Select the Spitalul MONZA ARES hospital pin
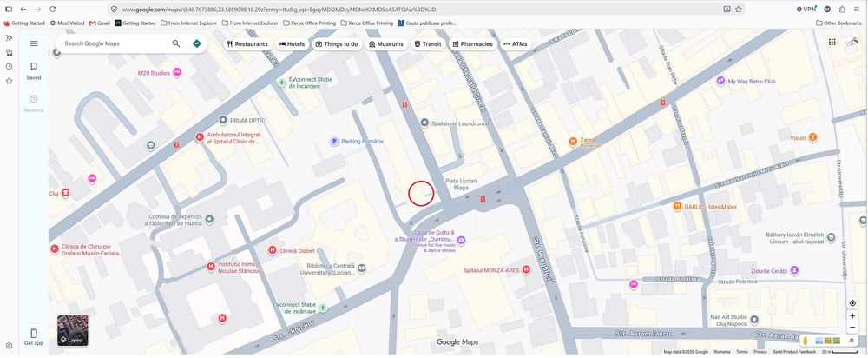 [527, 270]
